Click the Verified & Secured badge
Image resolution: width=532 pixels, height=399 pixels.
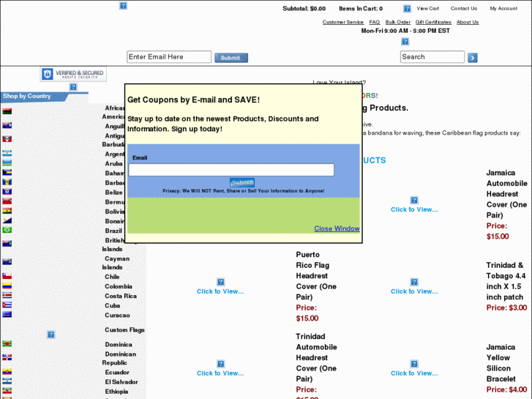click(73, 74)
